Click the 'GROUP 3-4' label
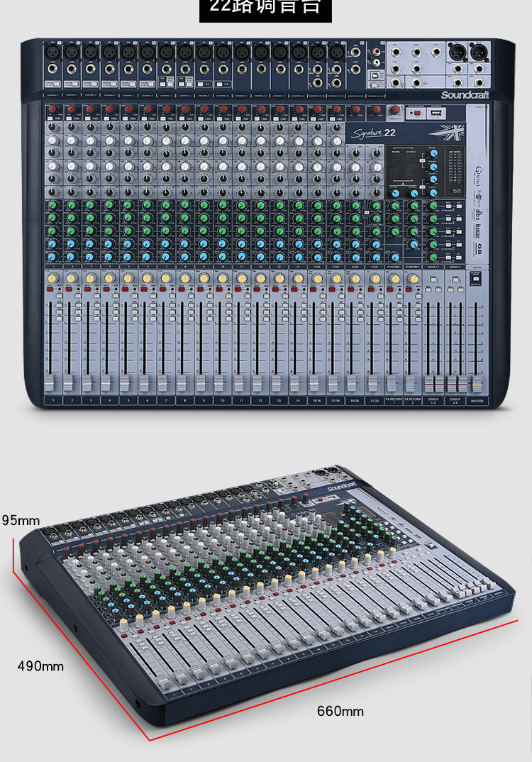 point(455,401)
